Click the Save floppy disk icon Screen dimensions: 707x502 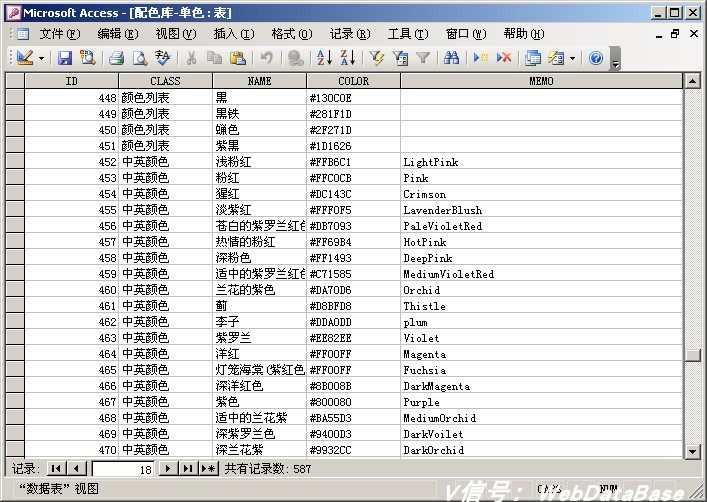click(64, 58)
